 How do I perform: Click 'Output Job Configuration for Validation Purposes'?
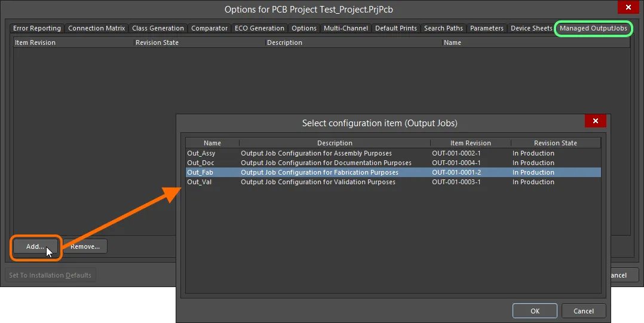(318, 182)
